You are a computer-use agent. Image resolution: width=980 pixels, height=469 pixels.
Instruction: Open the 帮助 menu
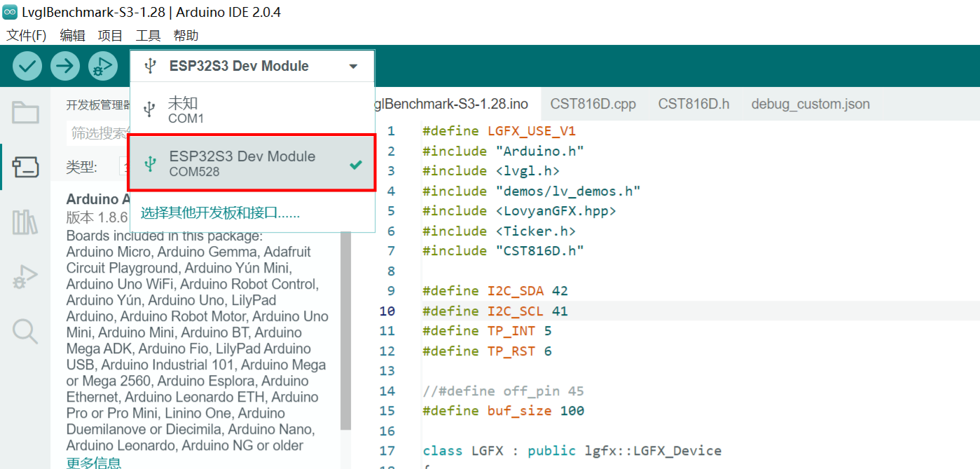point(186,35)
